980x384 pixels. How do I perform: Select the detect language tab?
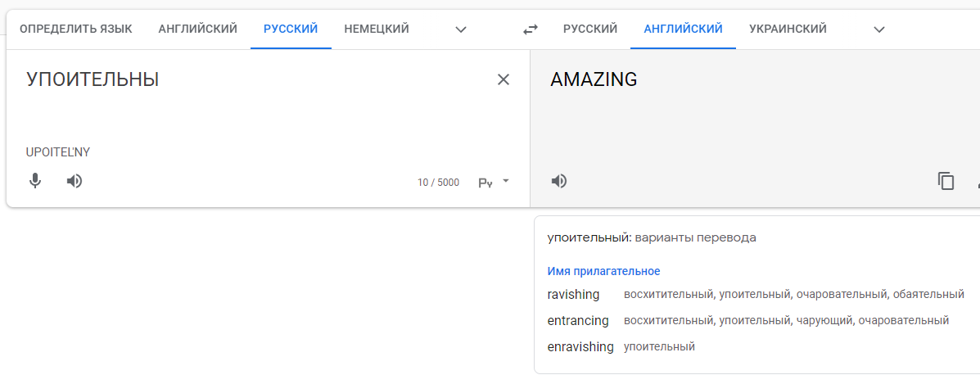pyautogui.click(x=75, y=29)
